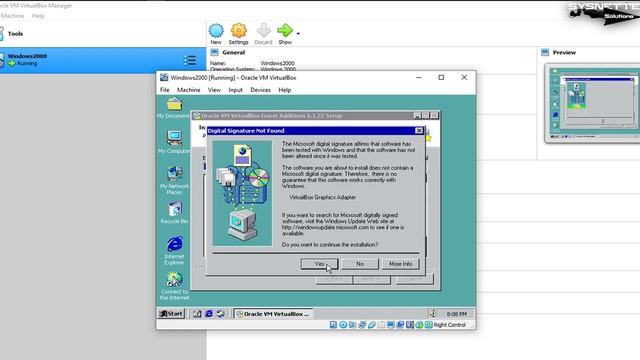Expand the dropdown arrow next to Show
640x360 pixels.
[x=298, y=33]
